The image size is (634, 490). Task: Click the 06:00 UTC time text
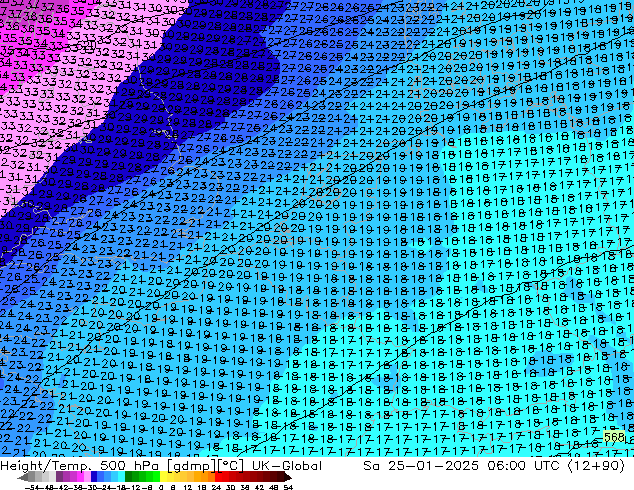523,466
